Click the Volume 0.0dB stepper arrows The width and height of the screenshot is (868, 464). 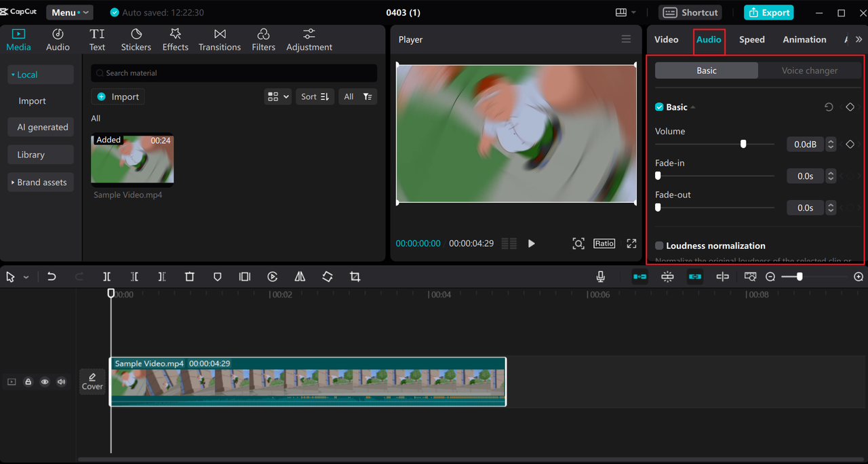[x=831, y=144]
